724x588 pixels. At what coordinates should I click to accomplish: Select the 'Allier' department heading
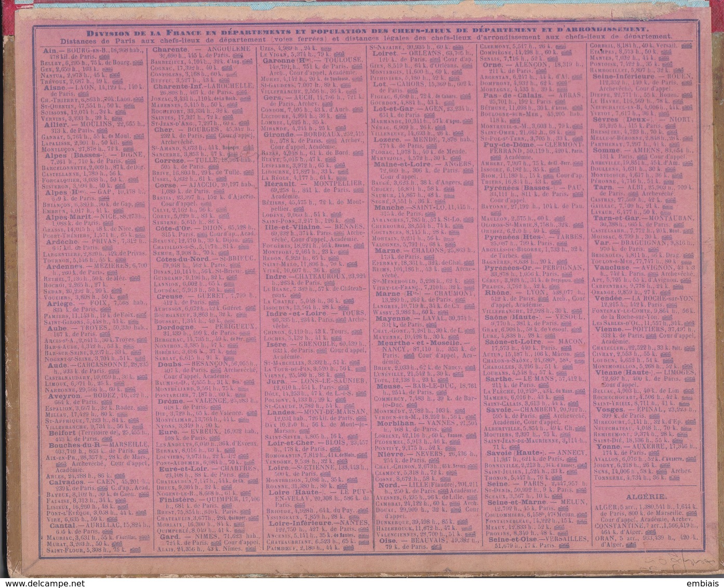pyautogui.click(x=57, y=125)
